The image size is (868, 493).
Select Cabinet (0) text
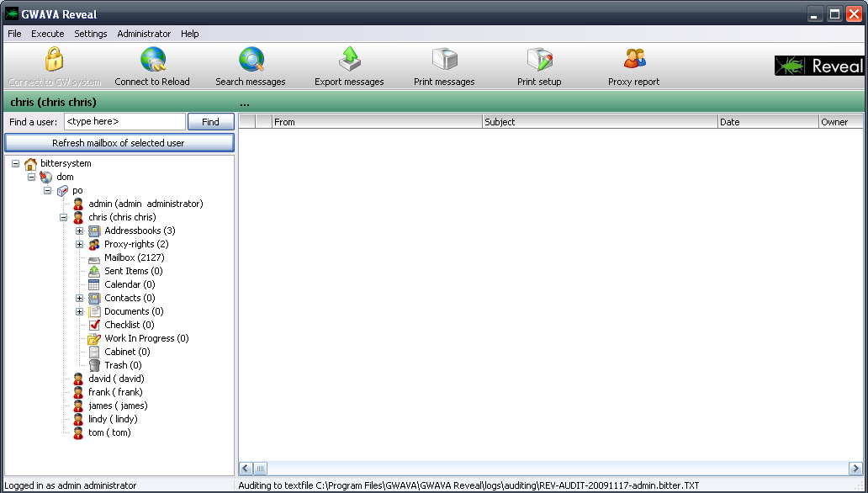(x=127, y=352)
